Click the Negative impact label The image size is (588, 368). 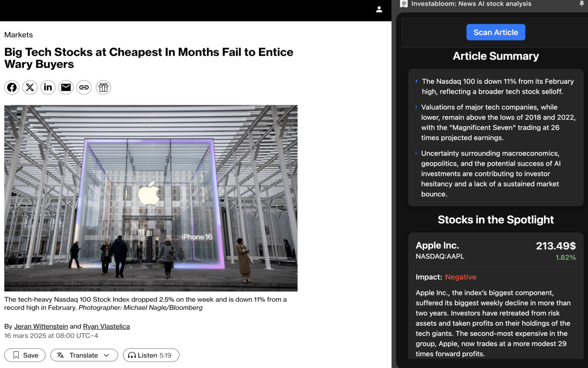[x=461, y=277]
